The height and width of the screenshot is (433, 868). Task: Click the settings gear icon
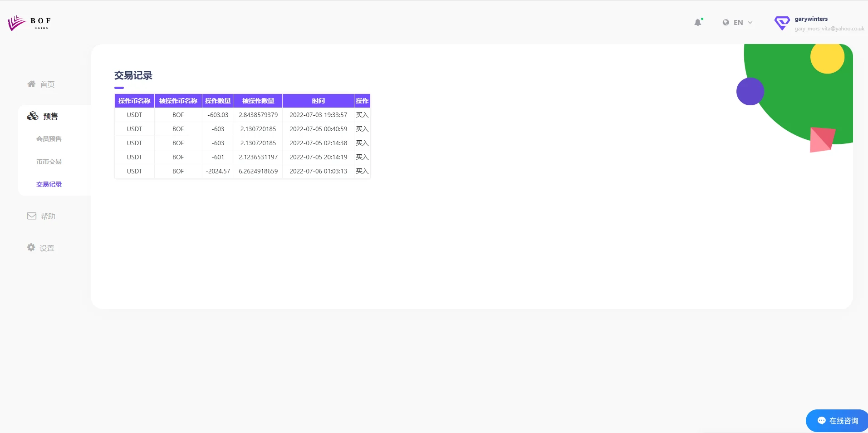click(31, 247)
